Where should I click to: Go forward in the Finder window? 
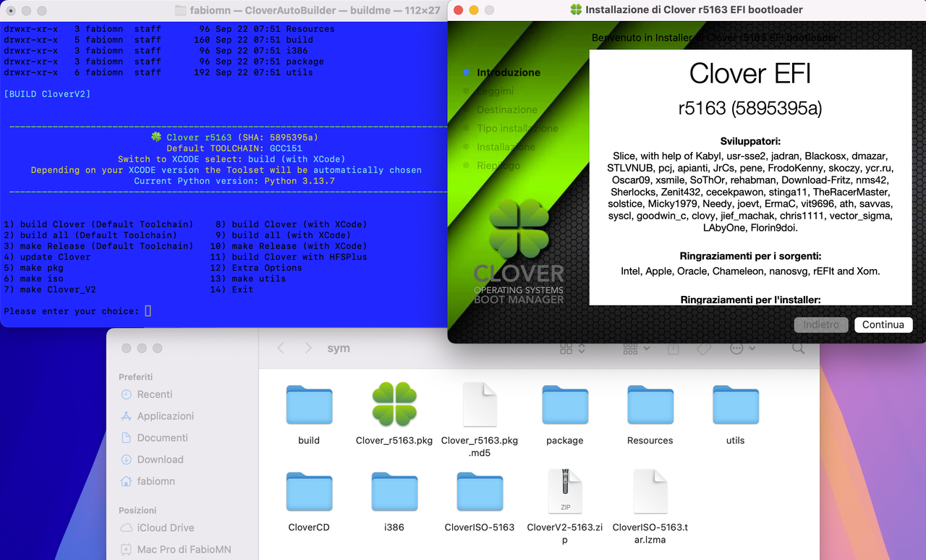pyautogui.click(x=309, y=348)
